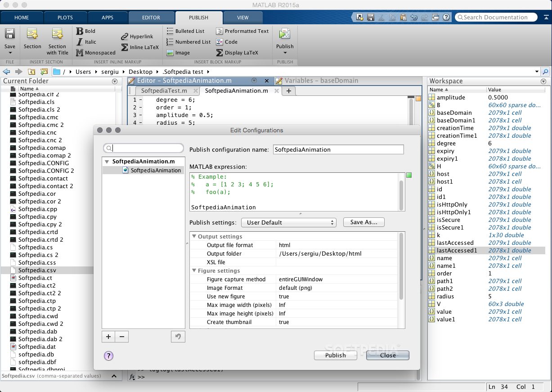The height and width of the screenshot is (392, 552).
Task: Click the Search Documentation field
Action: (x=496, y=17)
